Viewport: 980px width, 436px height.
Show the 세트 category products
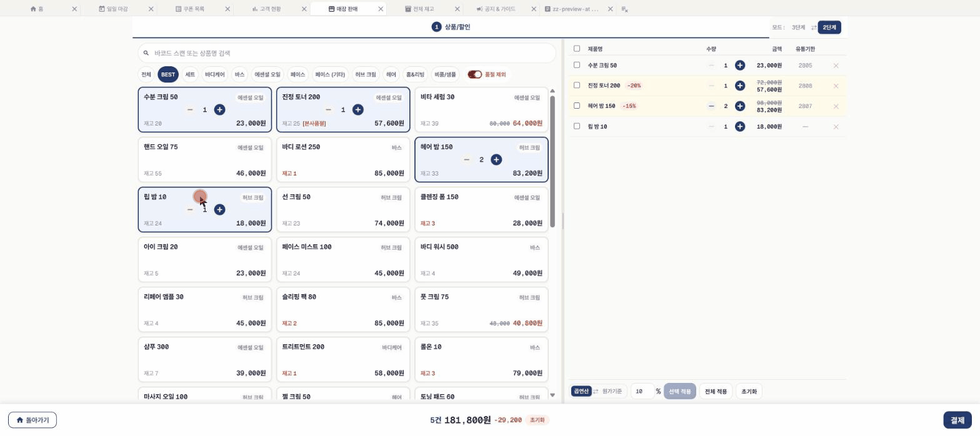tap(190, 74)
